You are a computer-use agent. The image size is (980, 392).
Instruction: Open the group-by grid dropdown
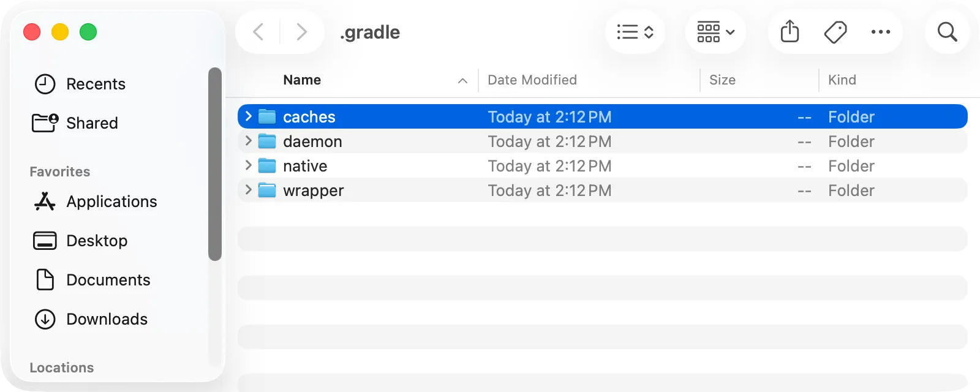(715, 32)
